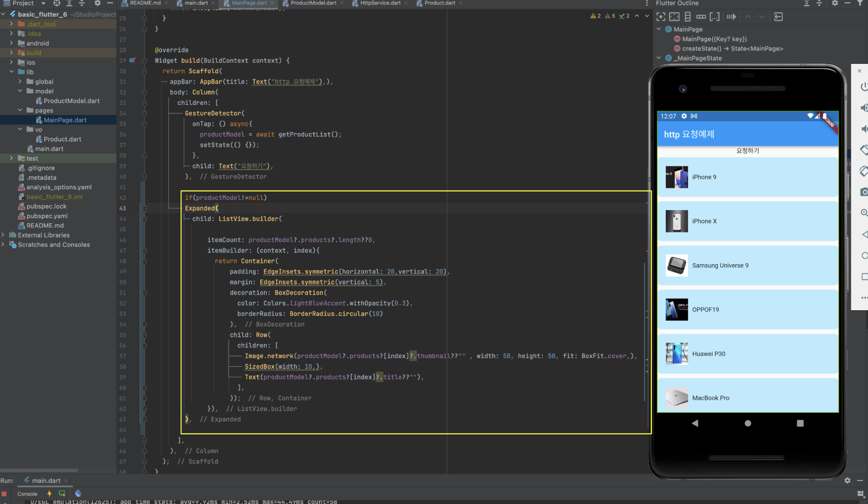Screen dimensions: 868x504
Task: Select the Console tab in Run panel
Action: click(27, 494)
